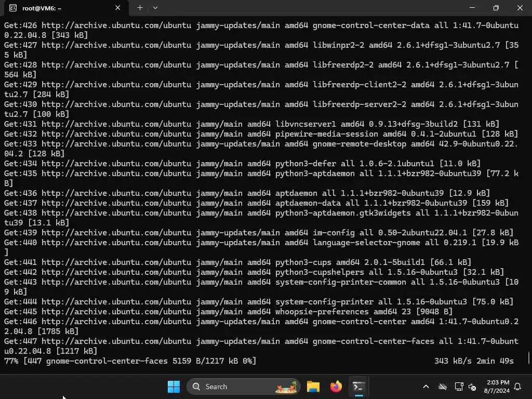The width and height of the screenshot is (532, 399).
Task: Click the beach search highlight icon
Action: tap(286, 387)
